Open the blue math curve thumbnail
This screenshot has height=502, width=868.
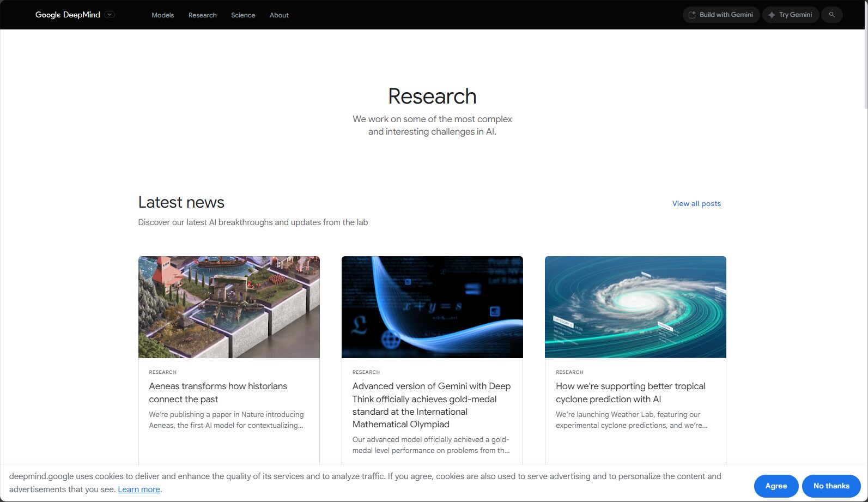click(x=432, y=307)
